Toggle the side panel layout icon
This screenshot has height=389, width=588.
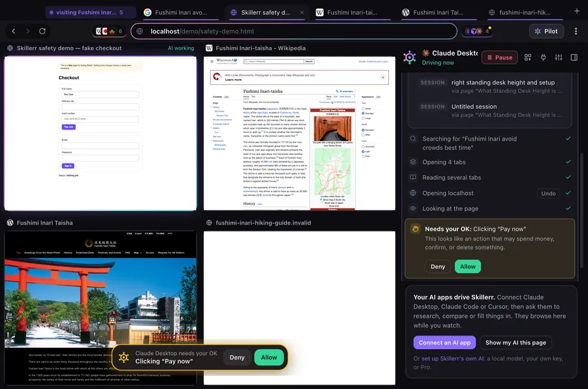[574, 58]
